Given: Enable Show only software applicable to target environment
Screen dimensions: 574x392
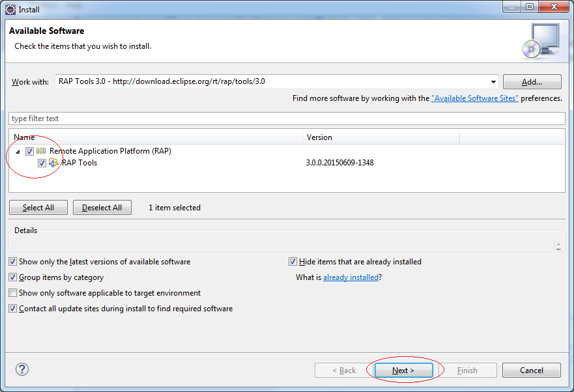Looking at the screenshot, I should 13,293.
